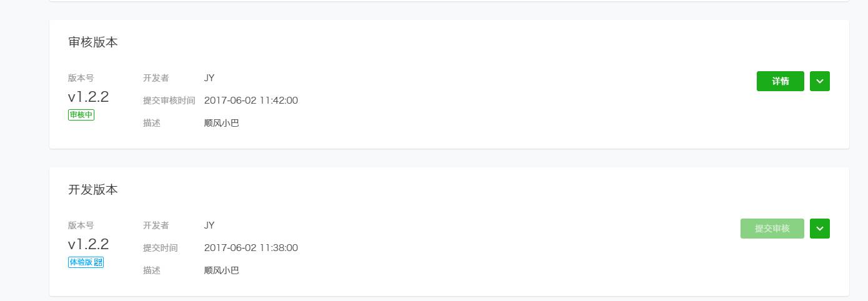Select the 开发版本 section heading
This screenshot has width=868, height=301.
93,190
